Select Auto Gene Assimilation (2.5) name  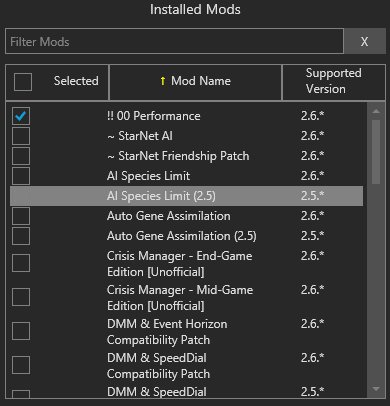(182, 236)
